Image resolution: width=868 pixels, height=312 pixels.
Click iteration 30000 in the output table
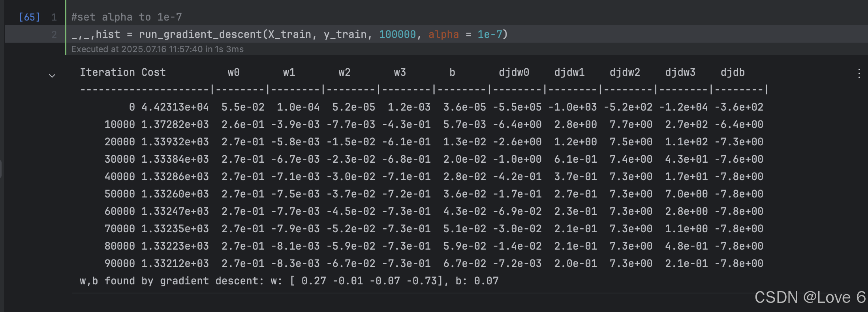[120, 159]
